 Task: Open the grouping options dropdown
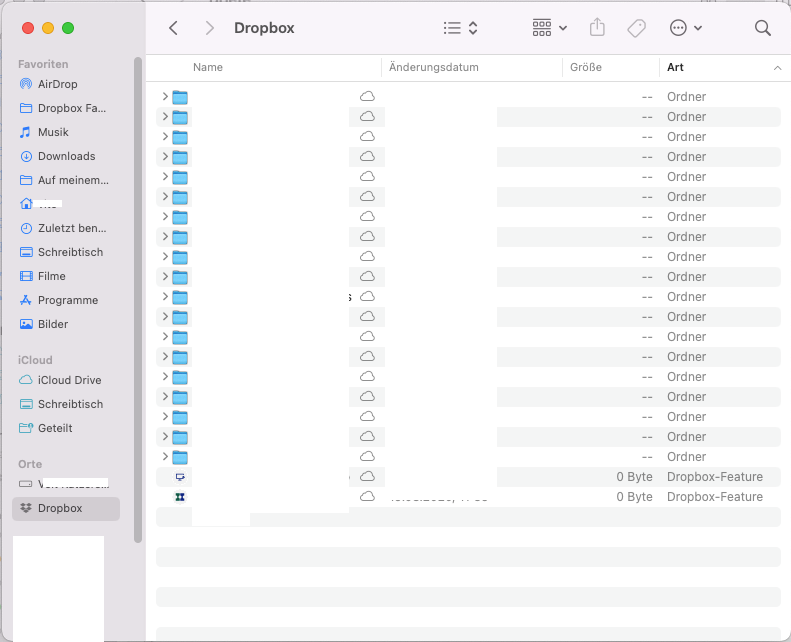point(549,28)
